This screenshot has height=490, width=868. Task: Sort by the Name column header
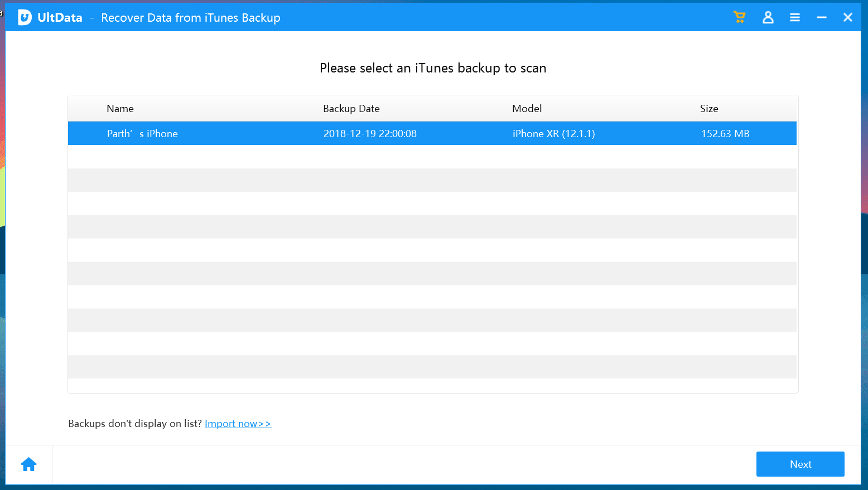click(x=120, y=109)
